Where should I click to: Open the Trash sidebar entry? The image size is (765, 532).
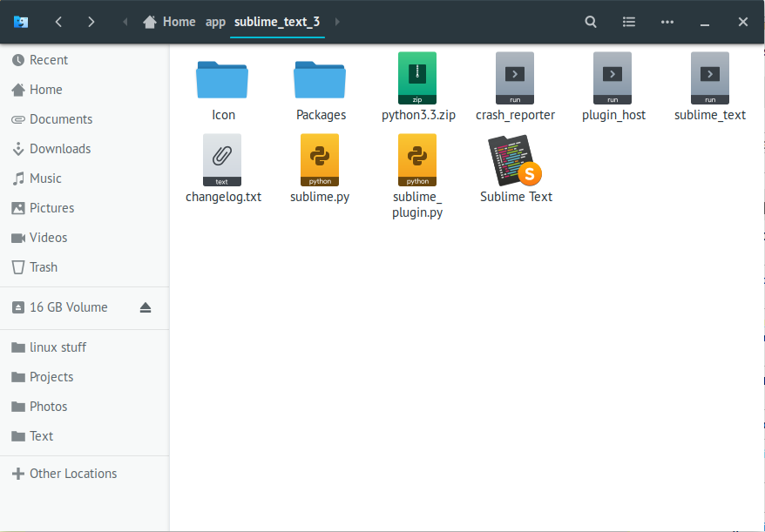pos(44,266)
